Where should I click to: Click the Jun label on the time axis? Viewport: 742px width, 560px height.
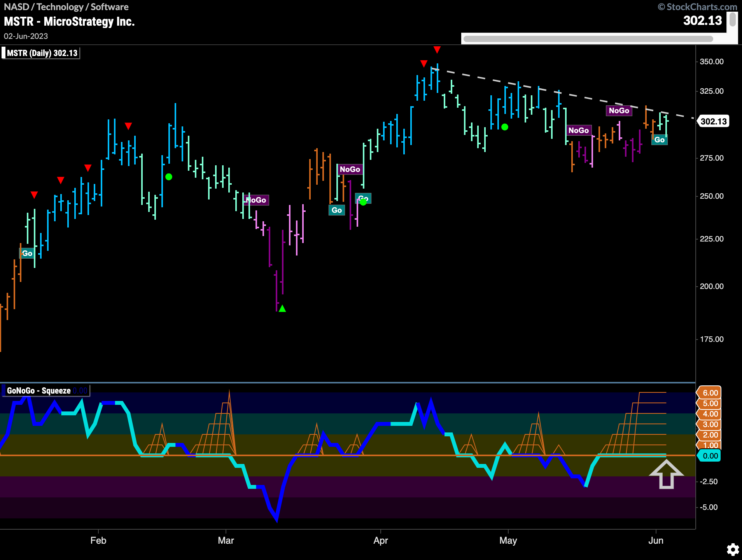click(656, 541)
